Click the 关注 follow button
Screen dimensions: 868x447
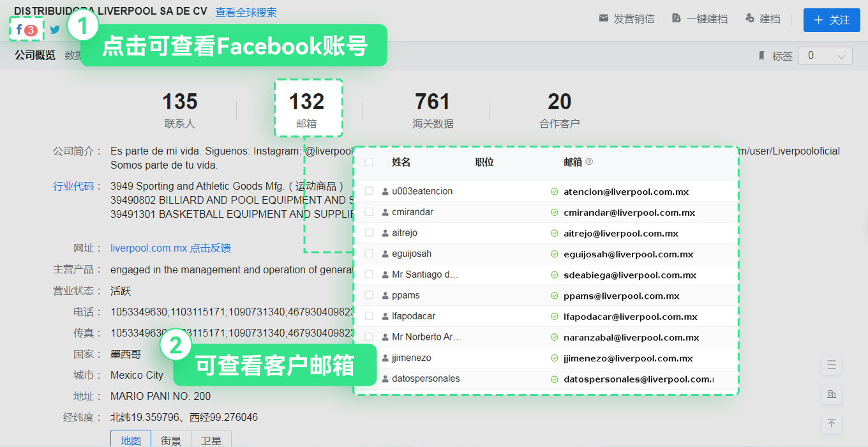pos(832,20)
